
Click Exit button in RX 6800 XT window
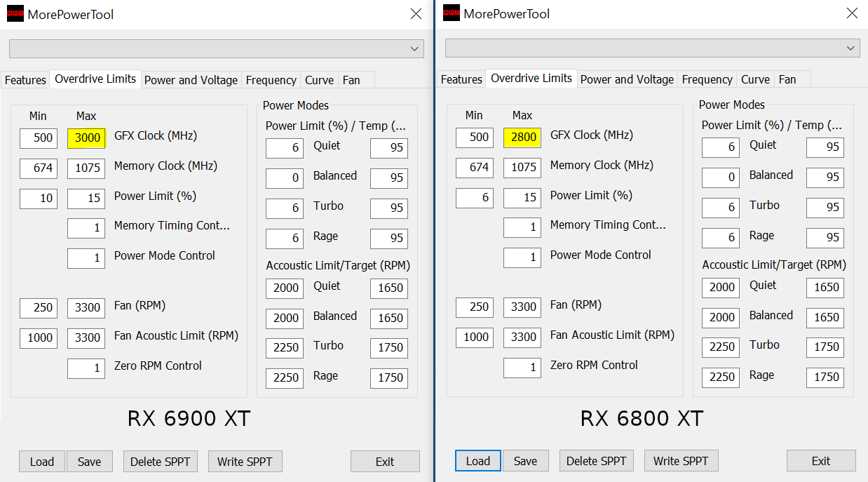(x=821, y=461)
